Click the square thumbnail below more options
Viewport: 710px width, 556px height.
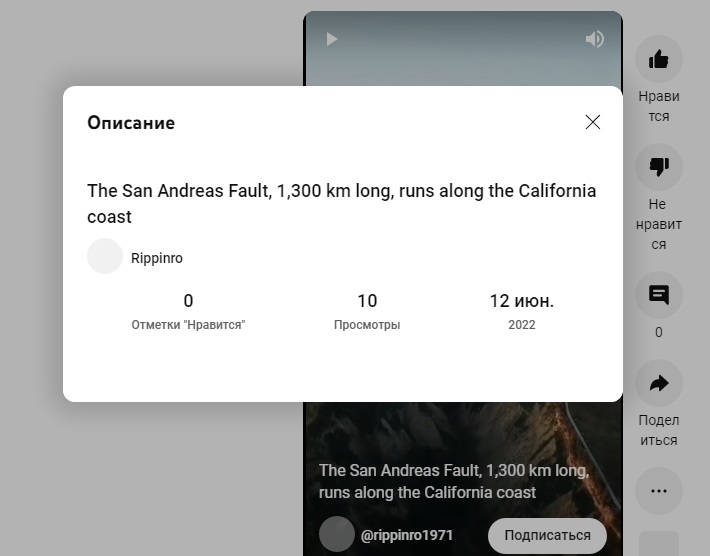(x=658, y=543)
